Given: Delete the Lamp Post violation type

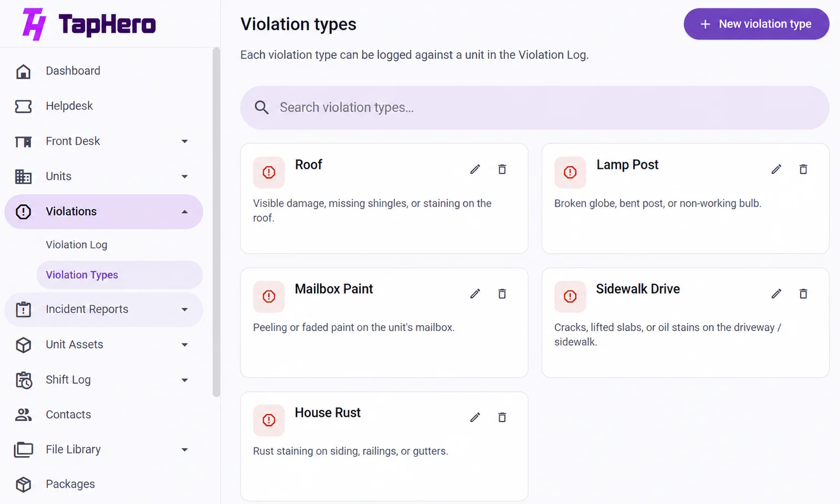Looking at the screenshot, I should [803, 169].
